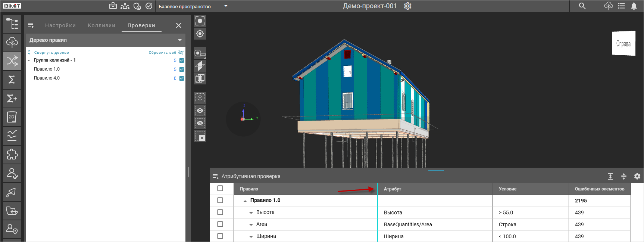Toggle the Группа коллизий - 1 checkbox
This screenshot has height=242, width=644.
tap(182, 60)
